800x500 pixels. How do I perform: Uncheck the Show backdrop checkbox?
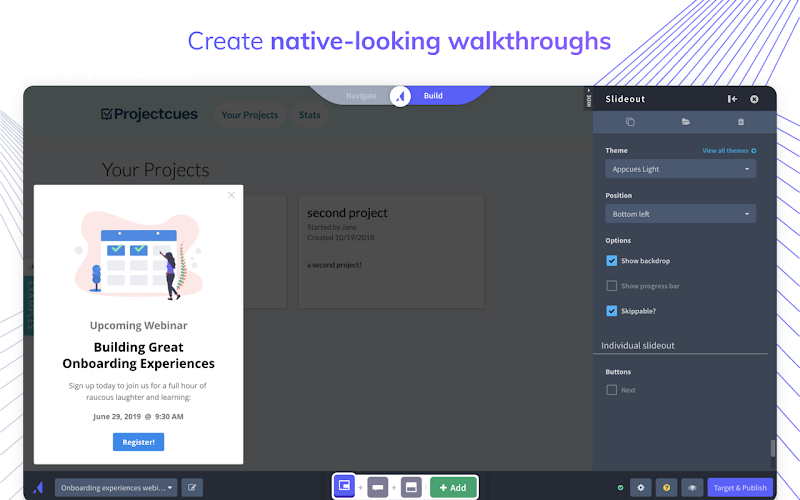click(x=611, y=261)
